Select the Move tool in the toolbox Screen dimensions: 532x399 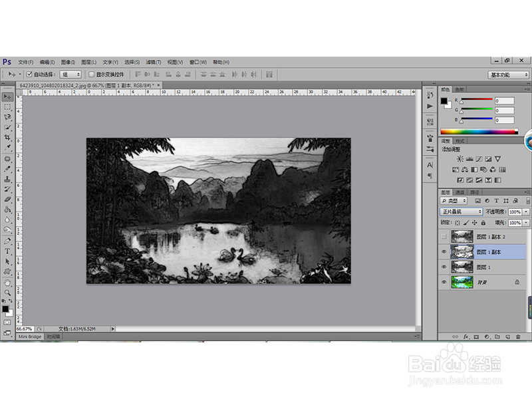pos(7,97)
